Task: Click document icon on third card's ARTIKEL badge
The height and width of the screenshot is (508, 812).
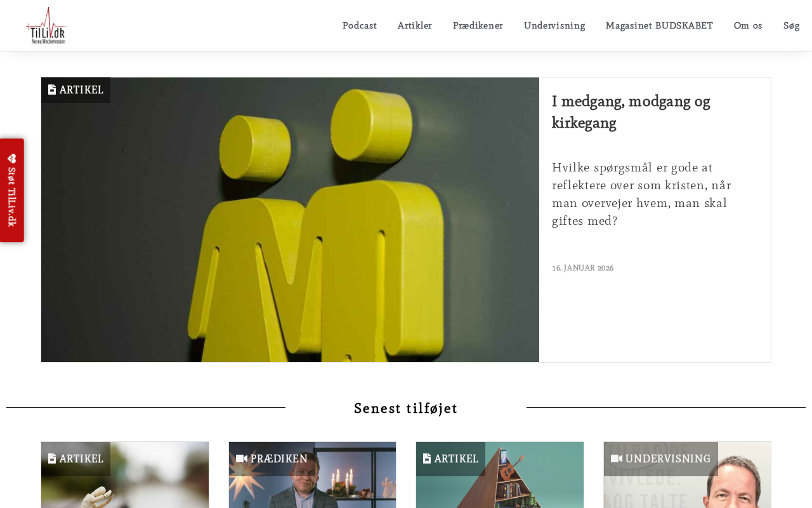Action: coord(427,458)
